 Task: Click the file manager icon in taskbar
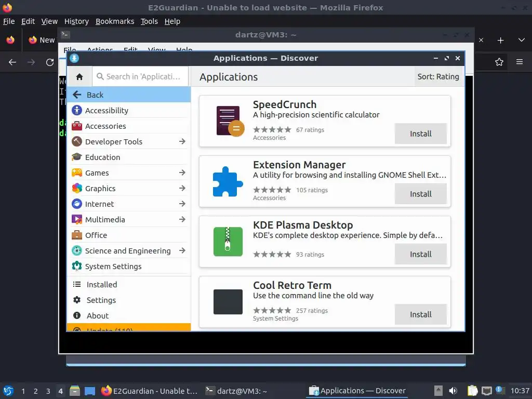[75, 391]
